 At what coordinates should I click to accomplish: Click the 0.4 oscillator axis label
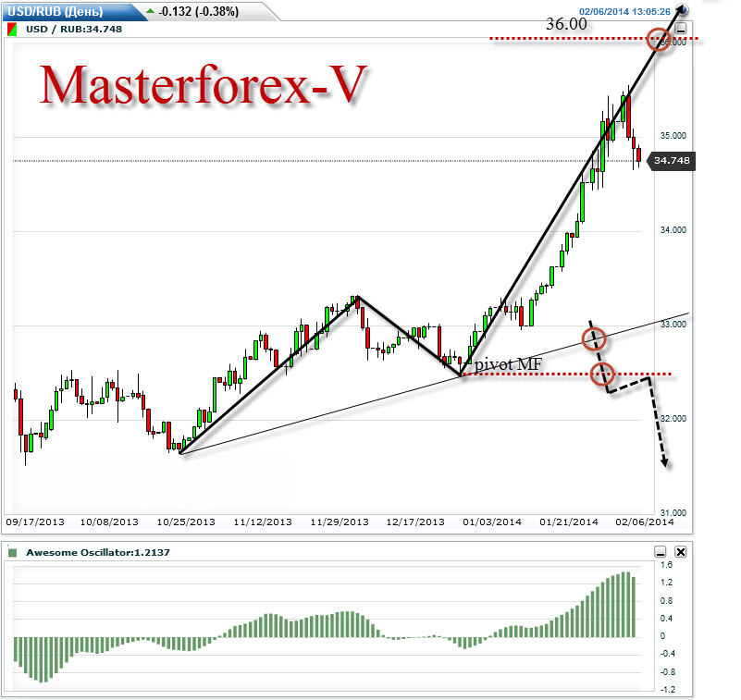[666, 619]
